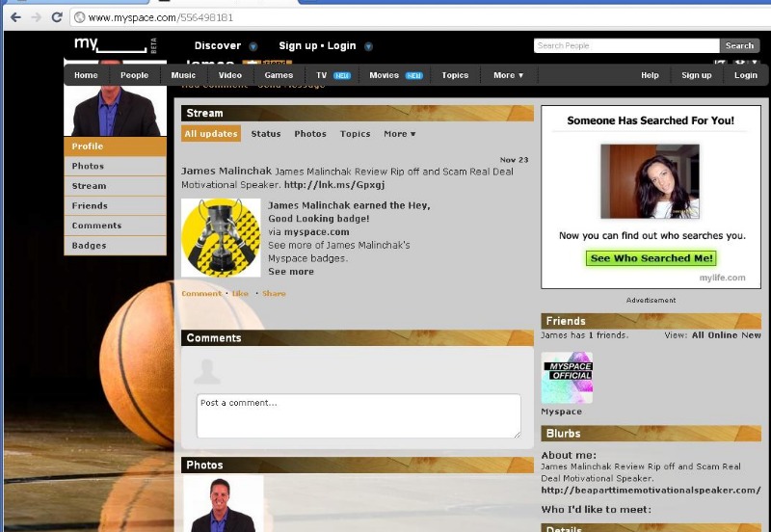
Task: Reload the page with refresh icon
Action: [x=57, y=17]
